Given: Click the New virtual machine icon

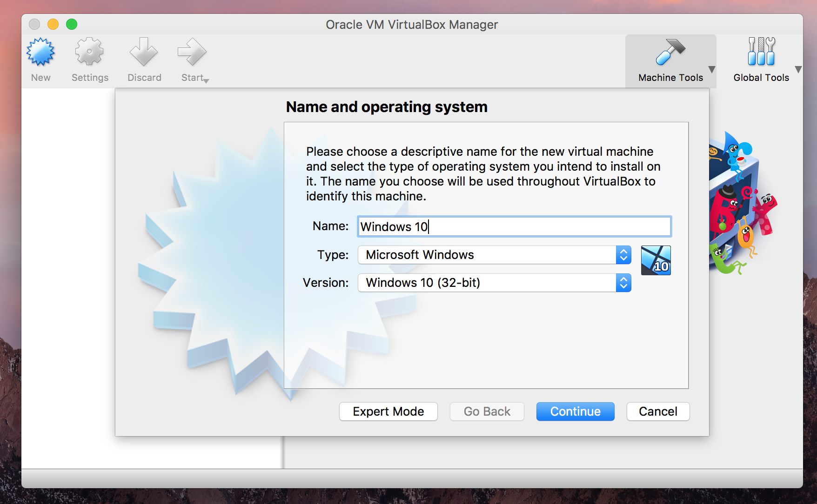Looking at the screenshot, I should click(40, 52).
